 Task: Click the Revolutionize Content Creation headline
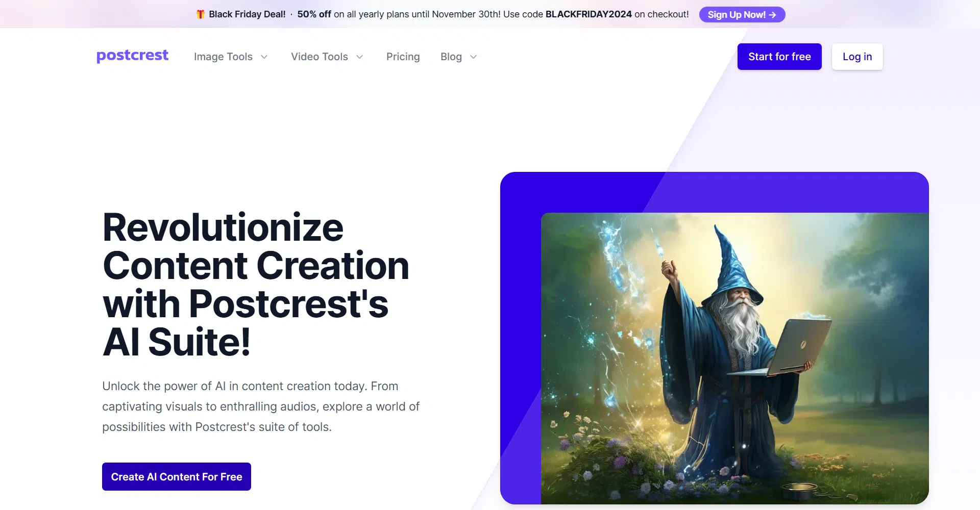tap(256, 284)
